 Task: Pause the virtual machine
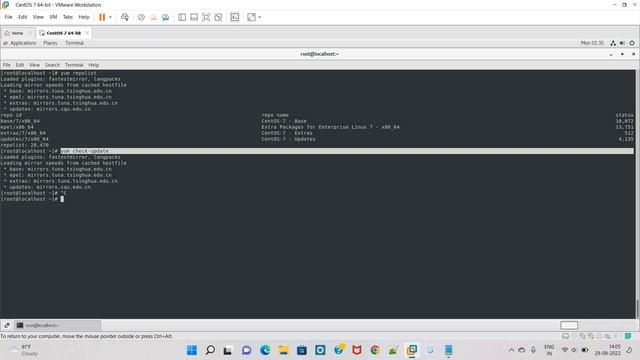[102, 17]
